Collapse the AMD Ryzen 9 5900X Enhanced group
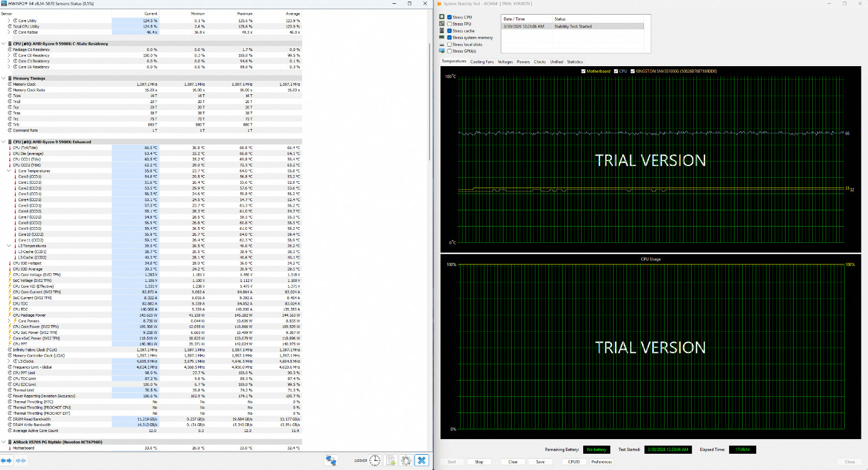The width and height of the screenshot is (868, 470). click(x=3, y=142)
